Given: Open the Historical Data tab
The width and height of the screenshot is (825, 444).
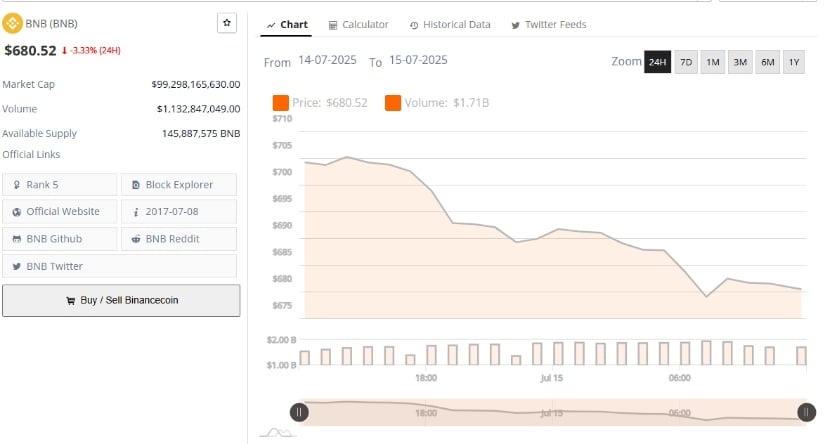Looking at the screenshot, I should coord(450,25).
